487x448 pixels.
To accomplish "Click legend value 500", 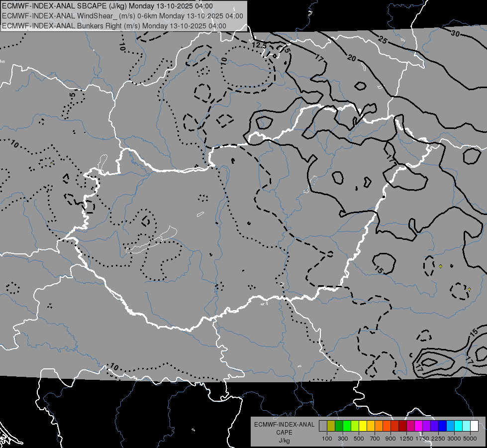I will (x=359, y=439).
